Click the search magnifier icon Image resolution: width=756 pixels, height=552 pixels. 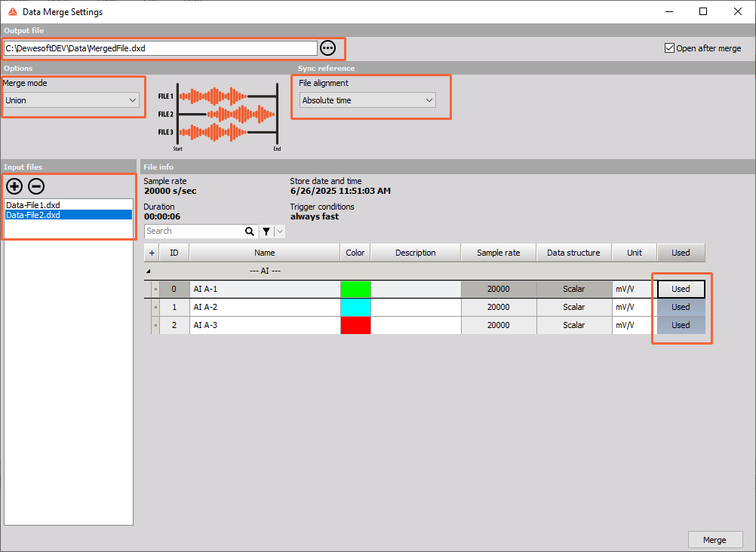[x=250, y=231]
